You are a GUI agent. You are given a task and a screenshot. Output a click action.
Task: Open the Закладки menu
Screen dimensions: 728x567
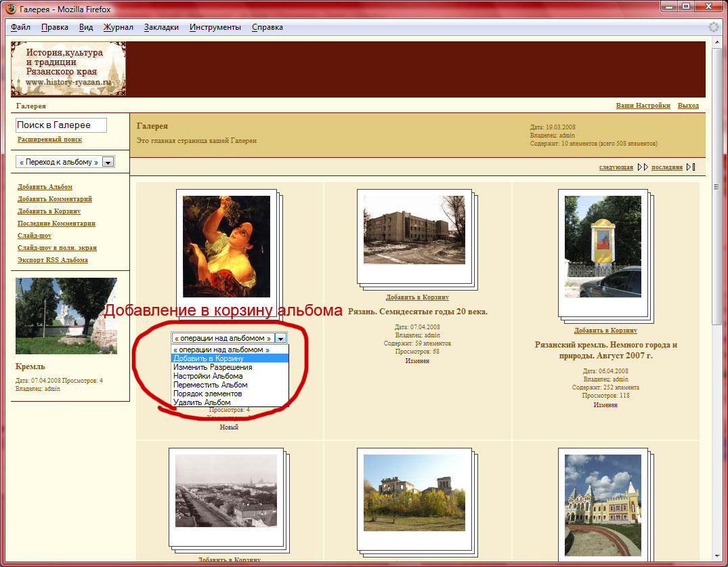(161, 27)
